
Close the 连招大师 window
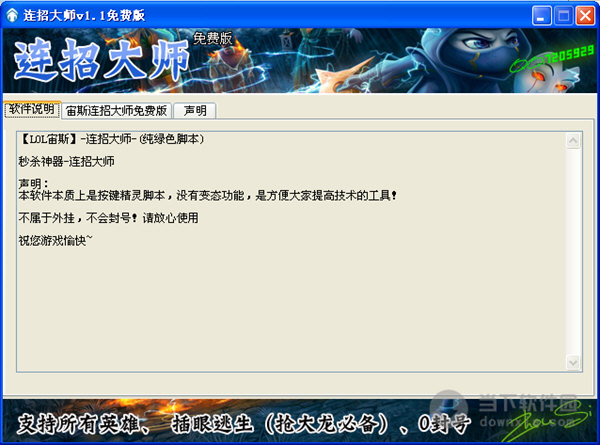(x=585, y=16)
